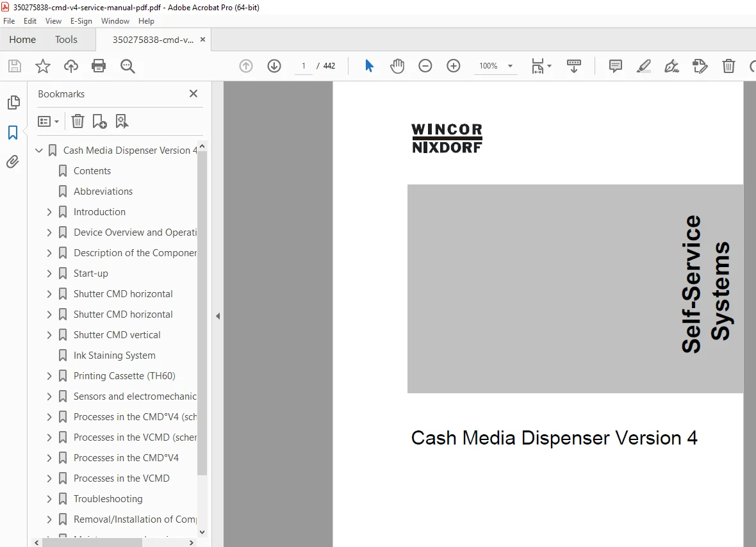Open the Window menu
The width and height of the screenshot is (756, 547).
[x=115, y=21]
